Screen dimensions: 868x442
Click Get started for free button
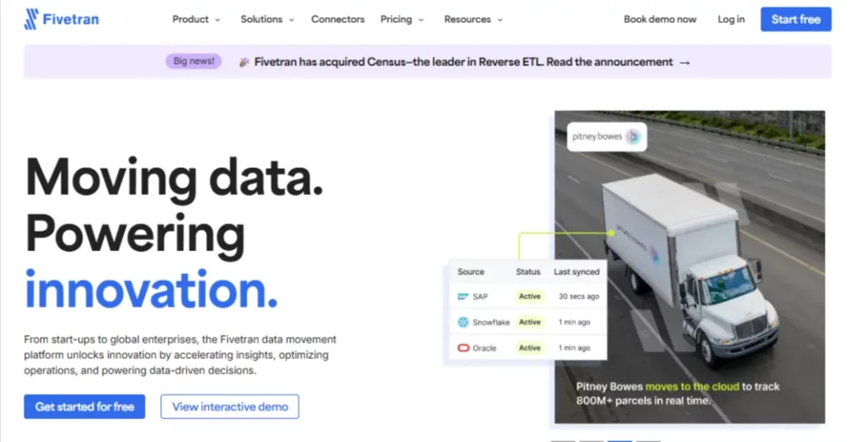(x=84, y=406)
